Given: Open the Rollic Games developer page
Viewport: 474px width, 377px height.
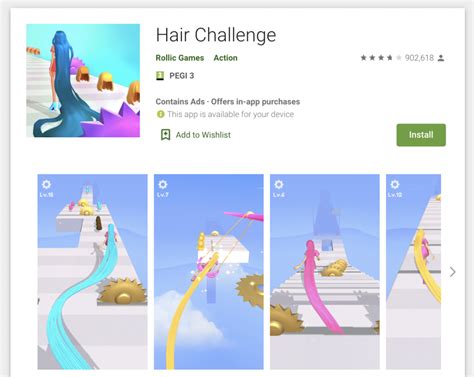Looking at the screenshot, I should (x=180, y=58).
